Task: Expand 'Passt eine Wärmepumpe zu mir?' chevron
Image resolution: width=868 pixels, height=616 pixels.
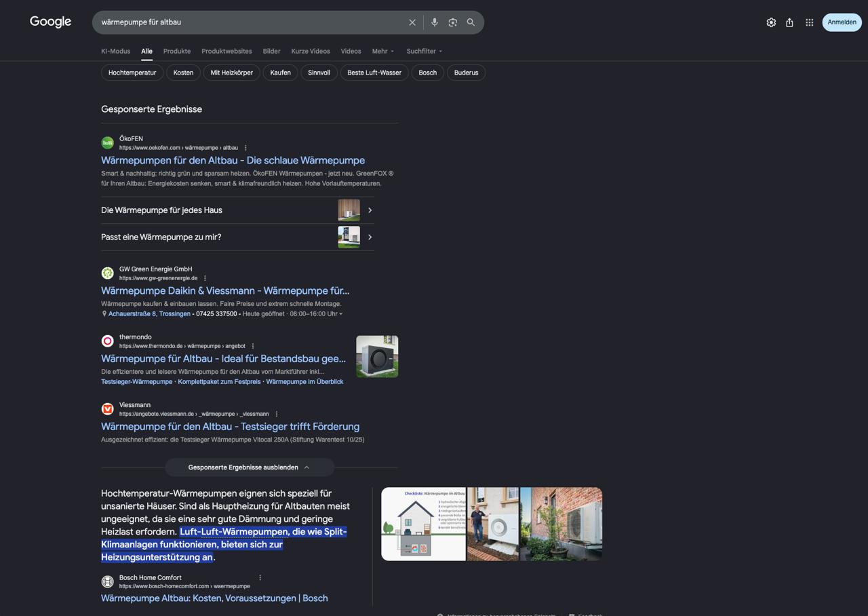Action: 370,237
